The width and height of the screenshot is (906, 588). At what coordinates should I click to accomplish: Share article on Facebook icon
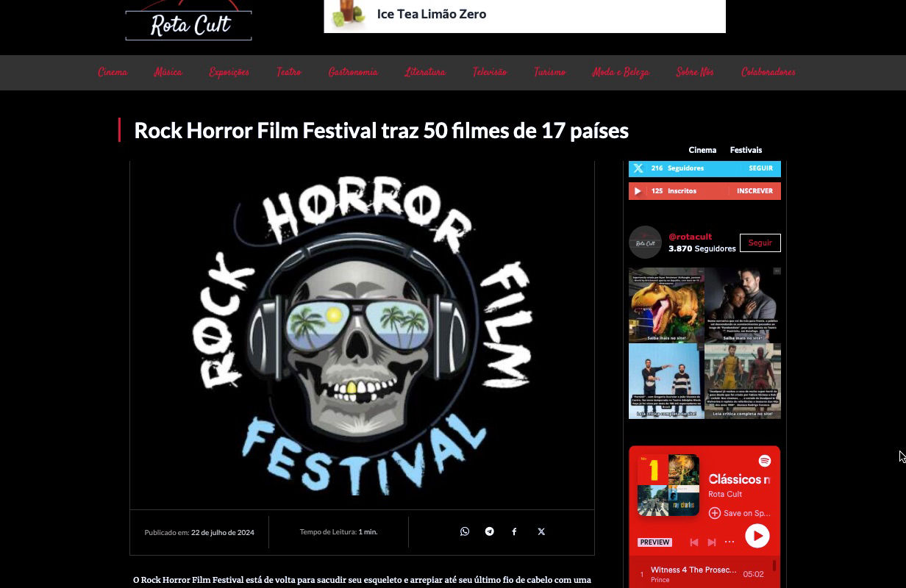(514, 531)
